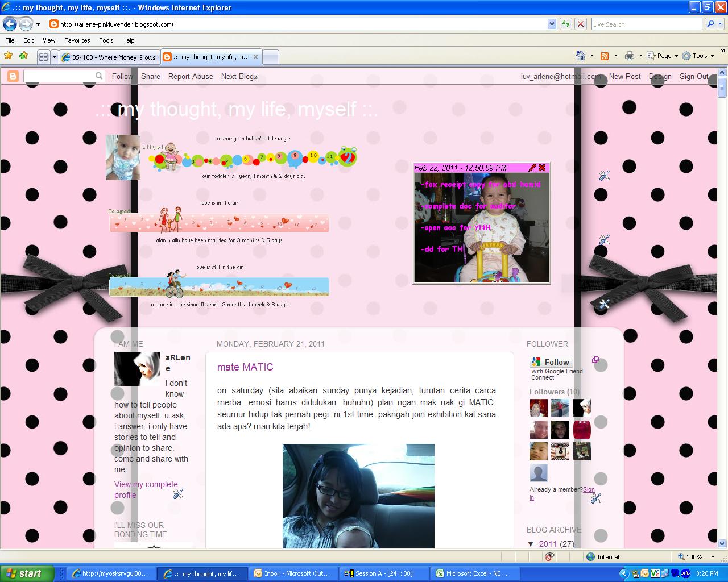Expand the address bar history dropdown
Screen dimensions: 728x582
tap(552, 24)
